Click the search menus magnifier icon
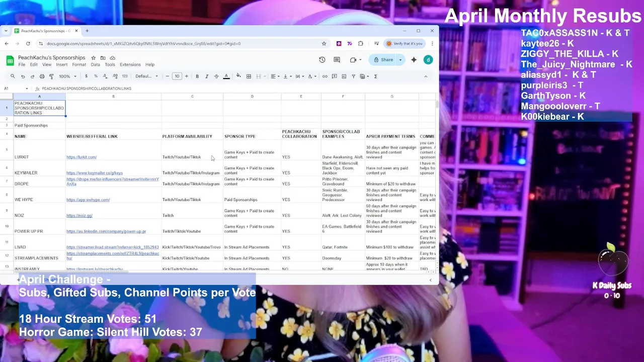 13,76
